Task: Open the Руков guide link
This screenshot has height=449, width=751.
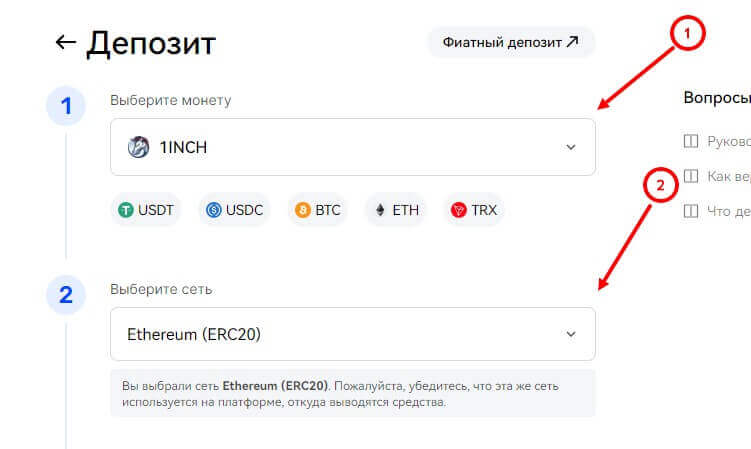Action: pos(727,142)
